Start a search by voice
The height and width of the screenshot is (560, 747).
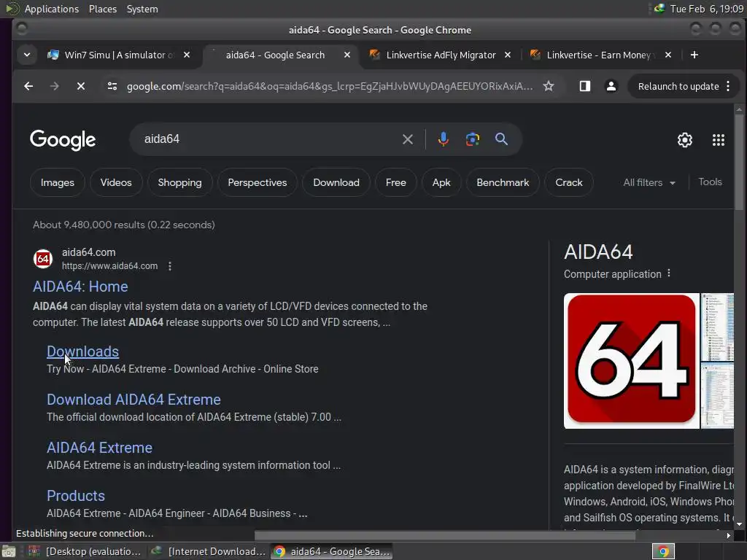coord(443,139)
